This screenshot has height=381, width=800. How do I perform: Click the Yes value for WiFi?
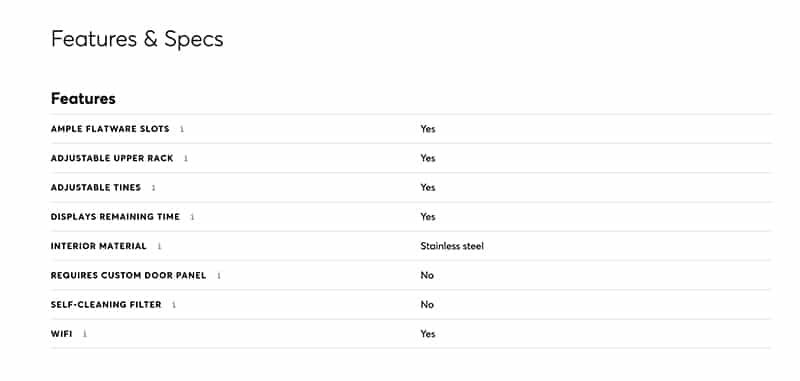pyautogui.click(x=428, y=334)
